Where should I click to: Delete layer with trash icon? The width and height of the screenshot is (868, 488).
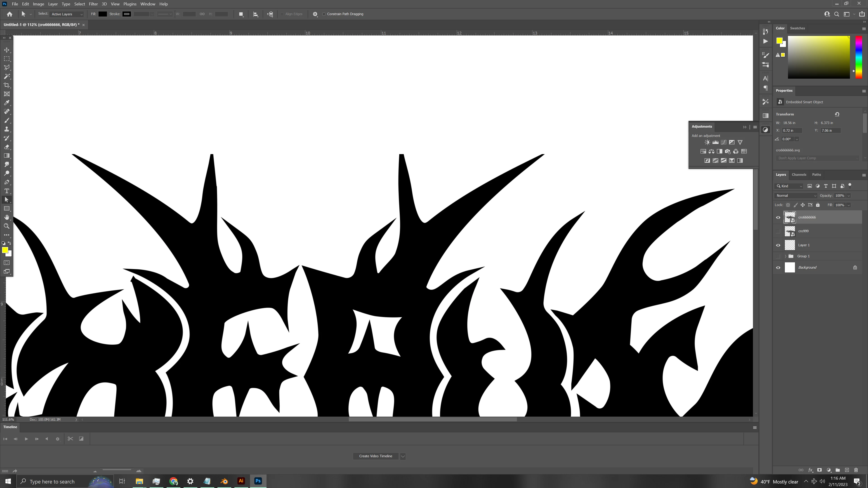coord(856,470)
